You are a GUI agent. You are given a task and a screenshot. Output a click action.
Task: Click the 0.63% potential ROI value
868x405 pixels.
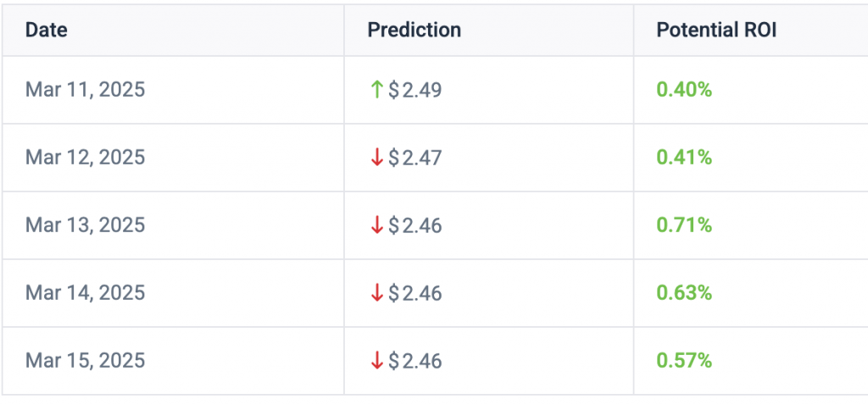pos(684,293)
